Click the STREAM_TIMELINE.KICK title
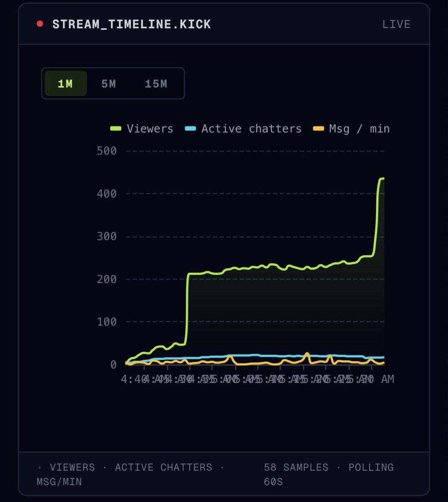This screenshot has height=502, width=448. pyautogui.click(x=131, y=24)
